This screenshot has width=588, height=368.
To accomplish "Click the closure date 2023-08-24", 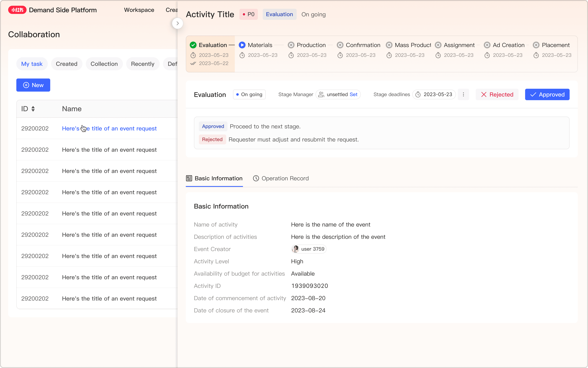I will click(308, 311).
